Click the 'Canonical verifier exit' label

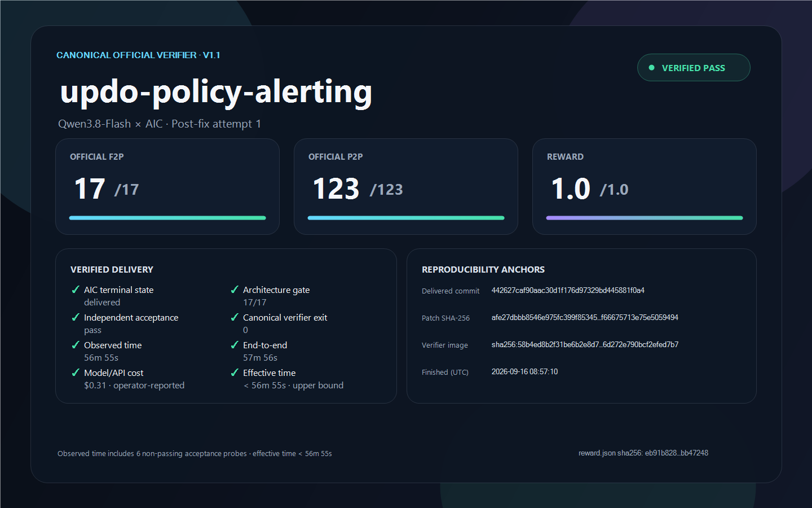285,317
